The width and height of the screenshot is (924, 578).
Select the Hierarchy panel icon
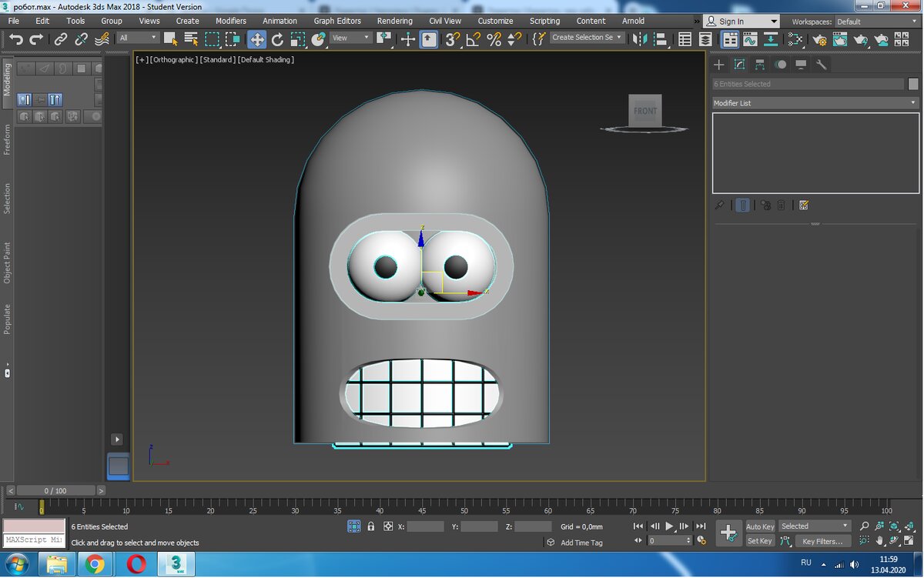coord(760,65)
